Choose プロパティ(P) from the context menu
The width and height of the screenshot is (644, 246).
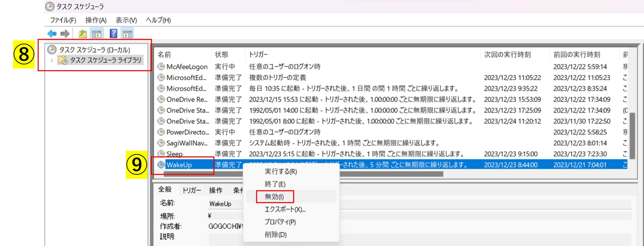tap(280, 222)
